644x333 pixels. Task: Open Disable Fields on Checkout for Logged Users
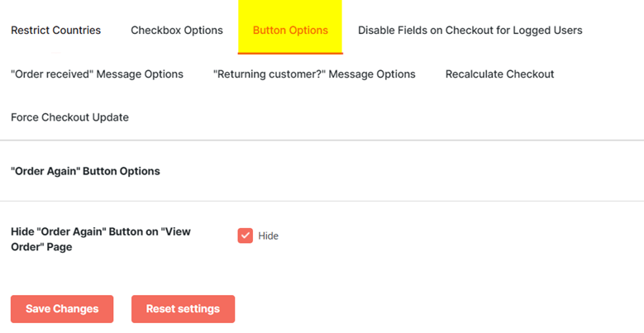[470, 31]
